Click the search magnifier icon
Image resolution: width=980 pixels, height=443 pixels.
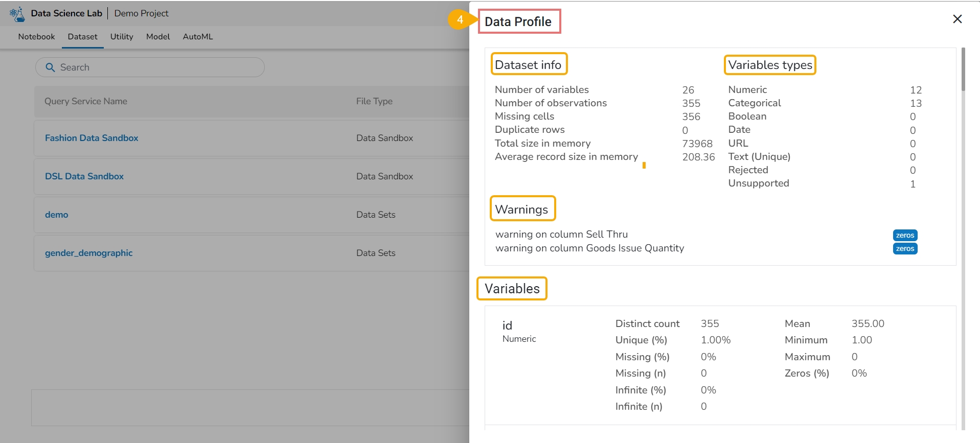pos(50,67)
